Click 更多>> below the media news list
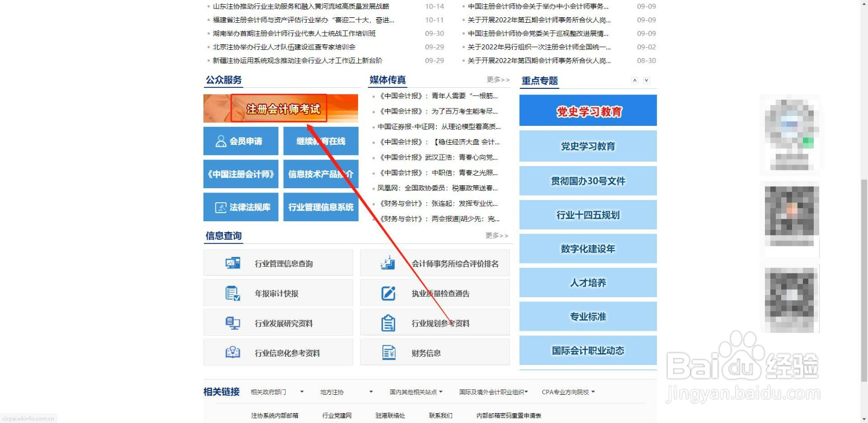 pyautogui.click(x=497, y=235)
